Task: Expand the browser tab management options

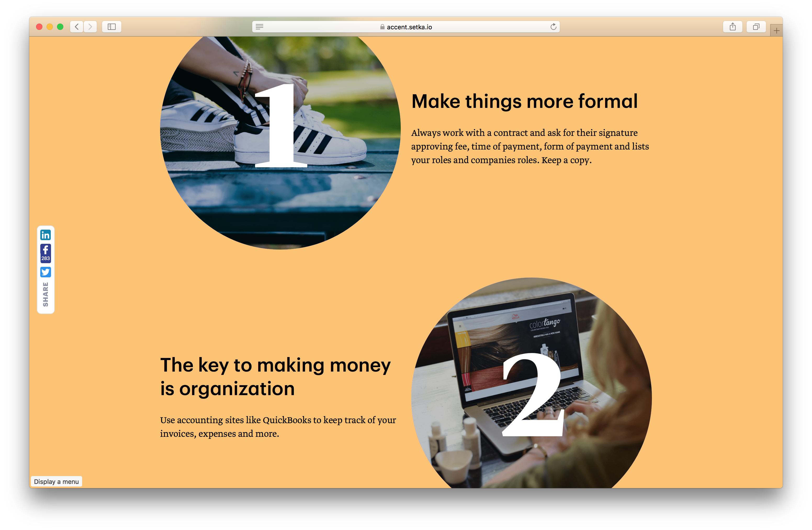Action: 756,27
